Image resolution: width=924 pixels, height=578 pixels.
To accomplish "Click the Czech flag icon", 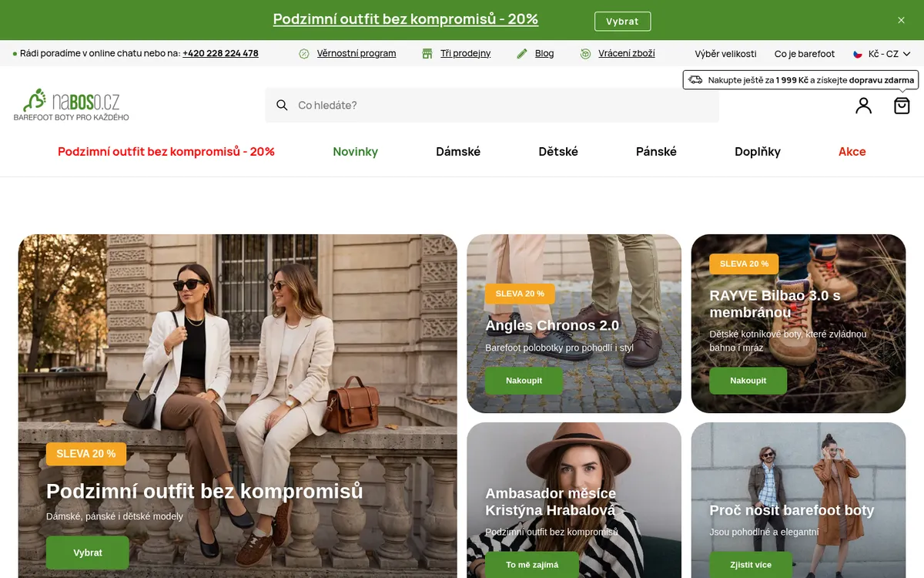I will 858,54.
